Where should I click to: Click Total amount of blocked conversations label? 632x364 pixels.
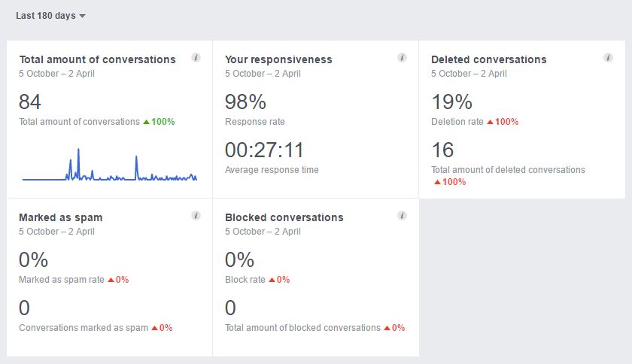point(302,328)
